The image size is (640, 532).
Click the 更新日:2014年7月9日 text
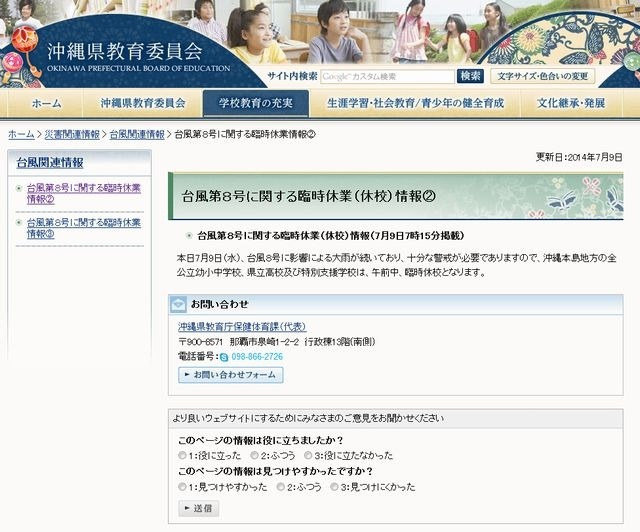[x=579, y=157]
